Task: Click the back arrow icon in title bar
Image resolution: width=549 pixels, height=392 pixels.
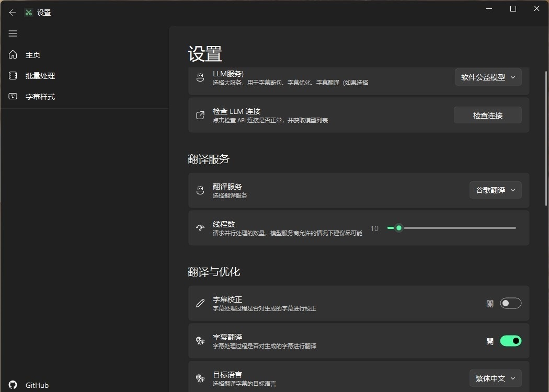Action: point(13,13)
